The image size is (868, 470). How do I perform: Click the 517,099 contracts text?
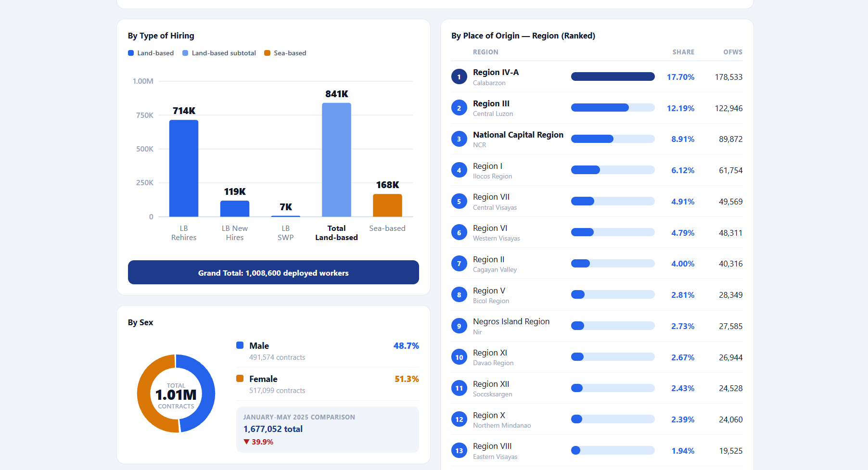pyautogui.click(x=277, y=391)
